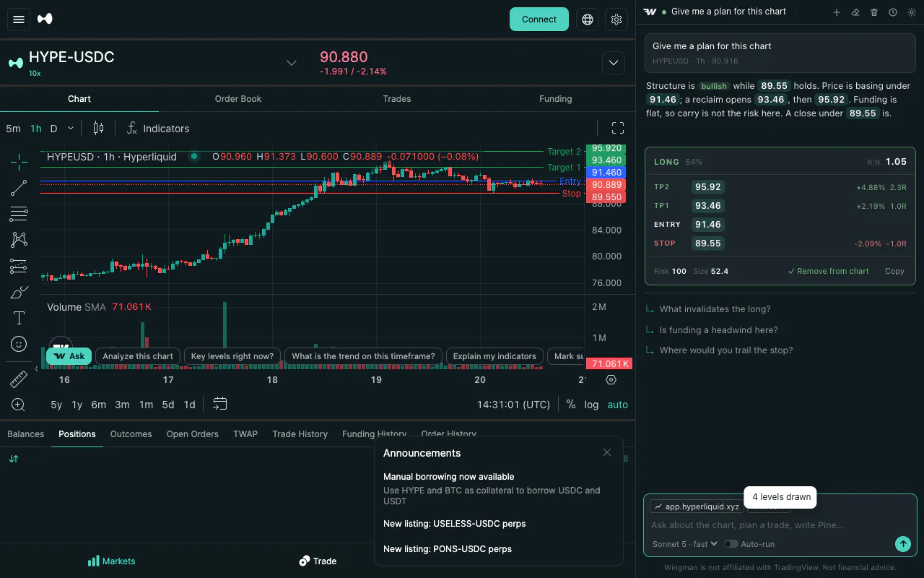Click the app.hyperliquid.xyz context chip
Image resolution: width=924 pixels, height=578 pixels.
click(696, 506)
